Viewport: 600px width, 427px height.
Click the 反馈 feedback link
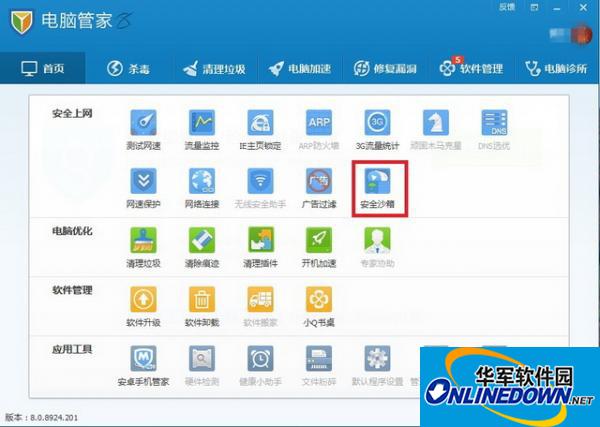click(507, 7)
